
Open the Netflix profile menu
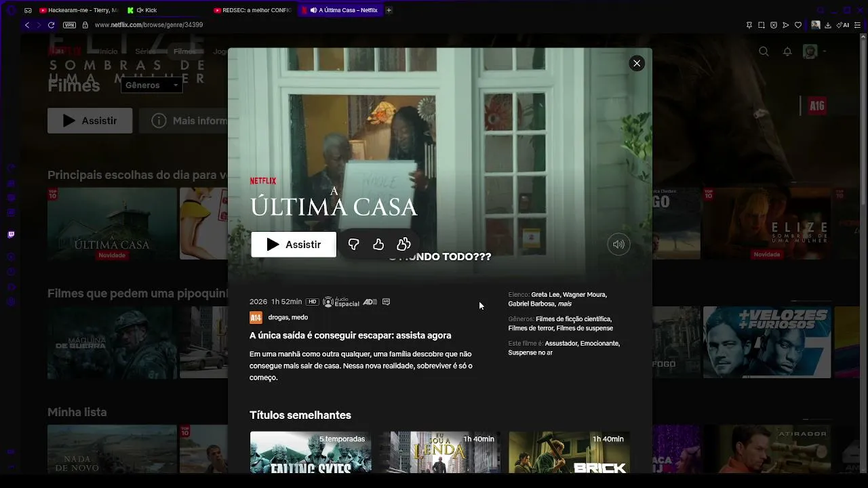click(x=814, y=52)
